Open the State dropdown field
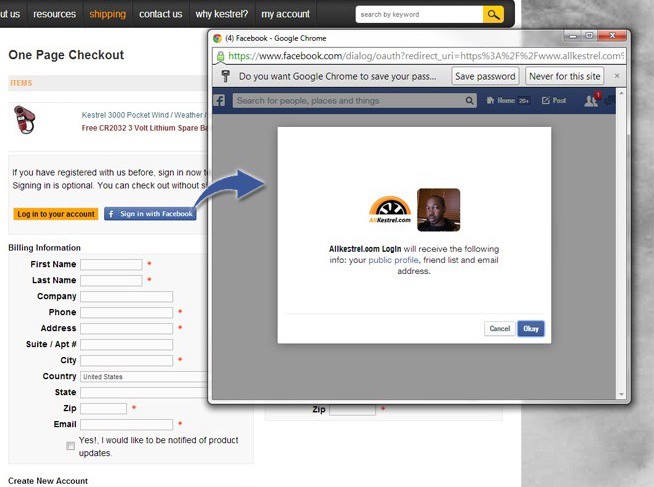654x487 pixels. [x=144, y=392]
